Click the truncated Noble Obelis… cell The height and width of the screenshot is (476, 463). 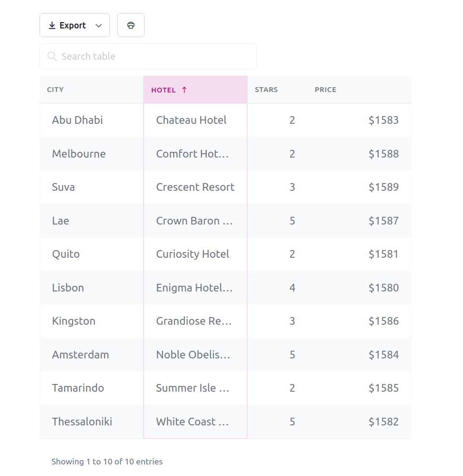(195, 355)
